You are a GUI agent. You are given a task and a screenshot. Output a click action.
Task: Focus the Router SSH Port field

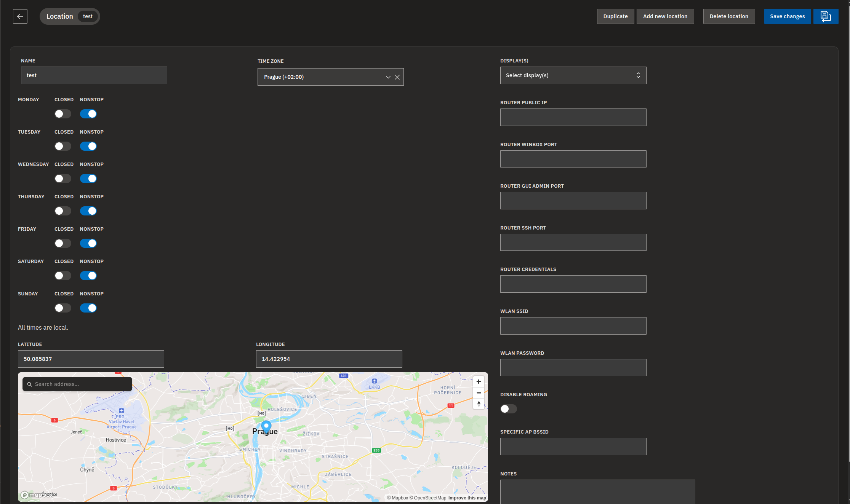coord(573,242)
